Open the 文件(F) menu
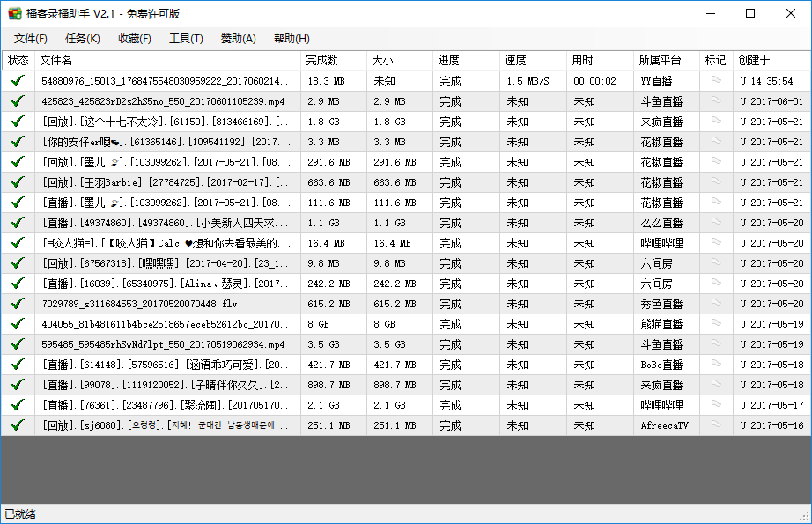Image resolution: width=812 pixels, height=524 pixels. tap(31, 39)
